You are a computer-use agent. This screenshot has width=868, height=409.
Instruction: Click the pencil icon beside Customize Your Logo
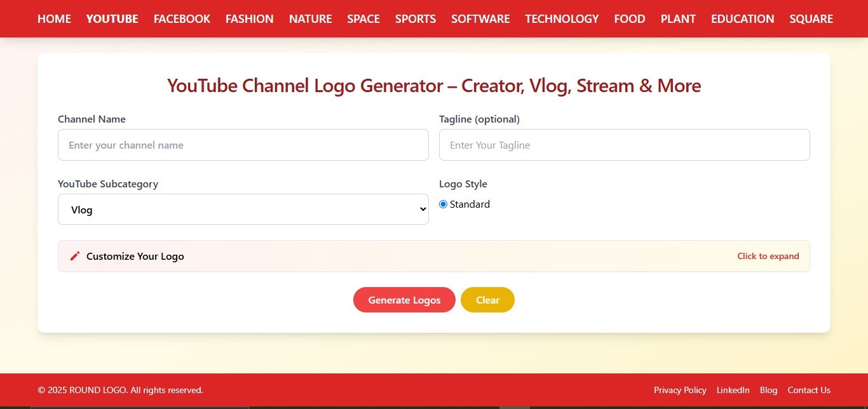click(x=75, y=256)
